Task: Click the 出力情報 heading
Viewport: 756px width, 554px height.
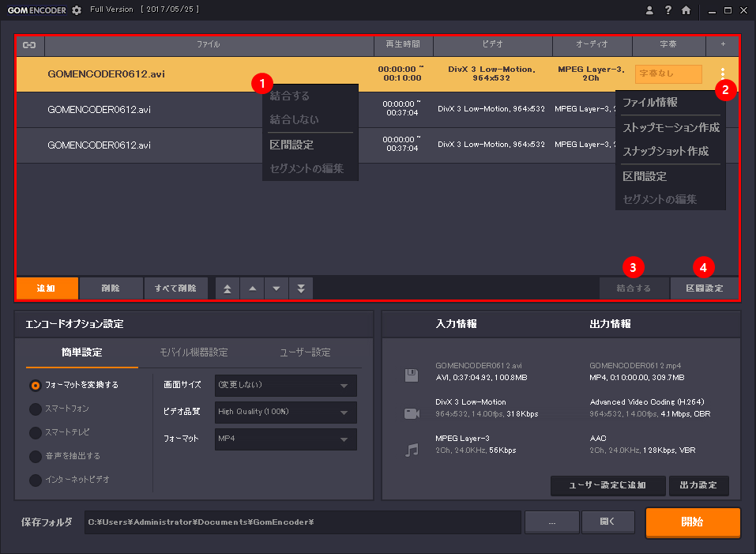Action: (x=610, y=324)
